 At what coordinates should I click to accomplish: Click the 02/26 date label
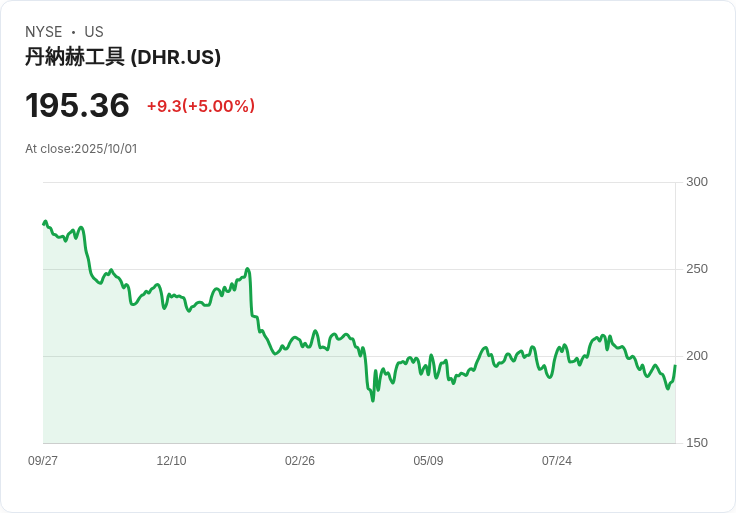pyautogui.click(x=300, y=461)
